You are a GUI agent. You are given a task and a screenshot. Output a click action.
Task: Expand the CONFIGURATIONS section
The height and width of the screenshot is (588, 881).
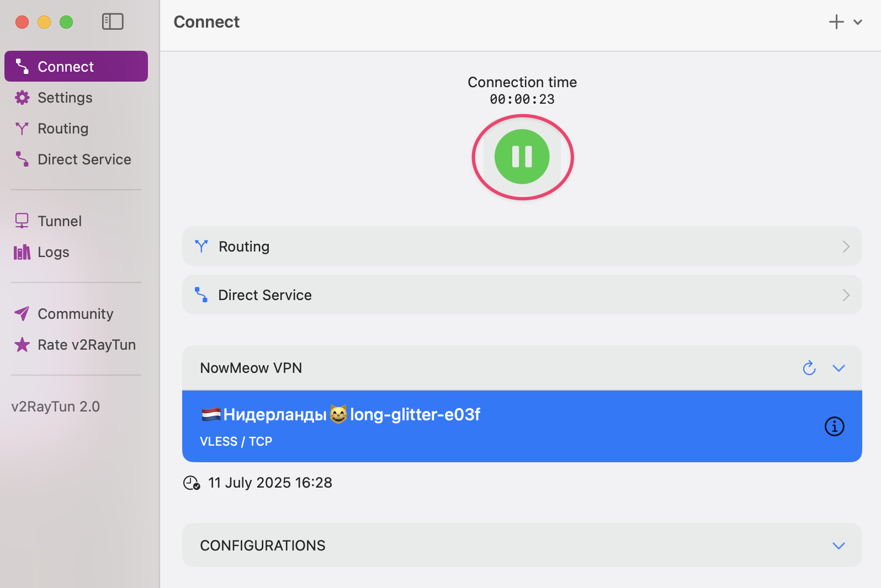click(838, 546)
